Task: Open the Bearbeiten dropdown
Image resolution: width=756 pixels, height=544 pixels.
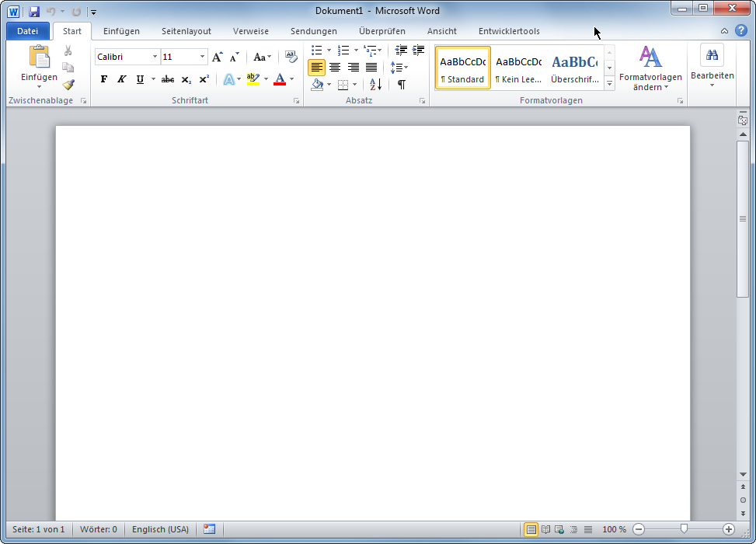Action: tap(712, 66)
